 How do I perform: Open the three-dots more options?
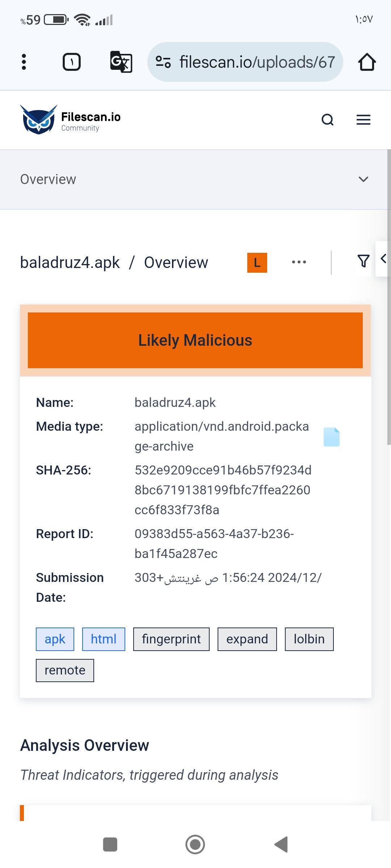tap(299, 262)
